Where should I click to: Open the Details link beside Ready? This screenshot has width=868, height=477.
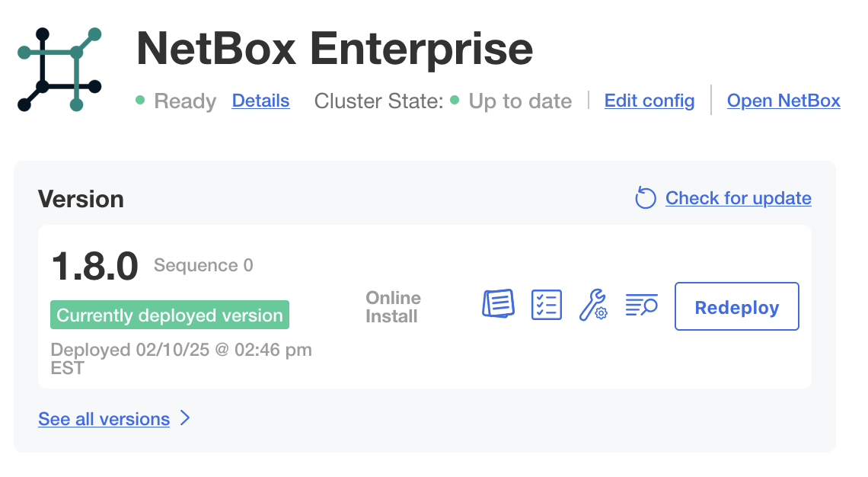(x=260, y=101)
